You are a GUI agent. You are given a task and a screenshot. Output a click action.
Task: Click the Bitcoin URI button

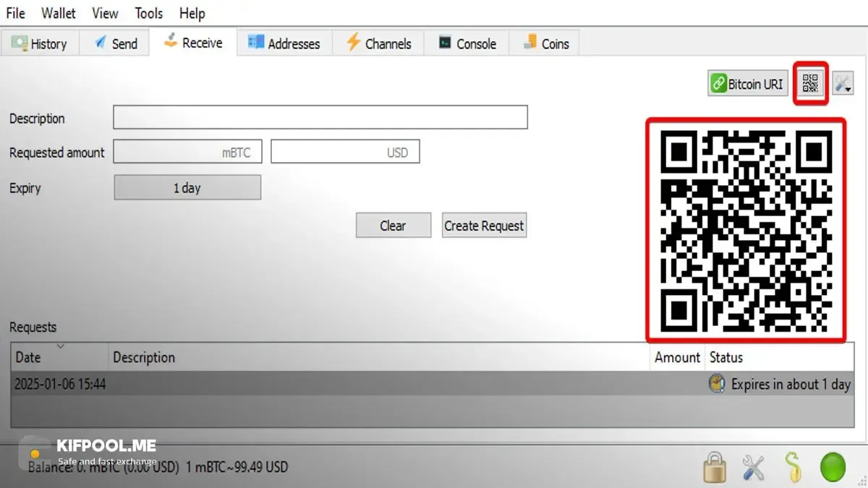(748, 84)
